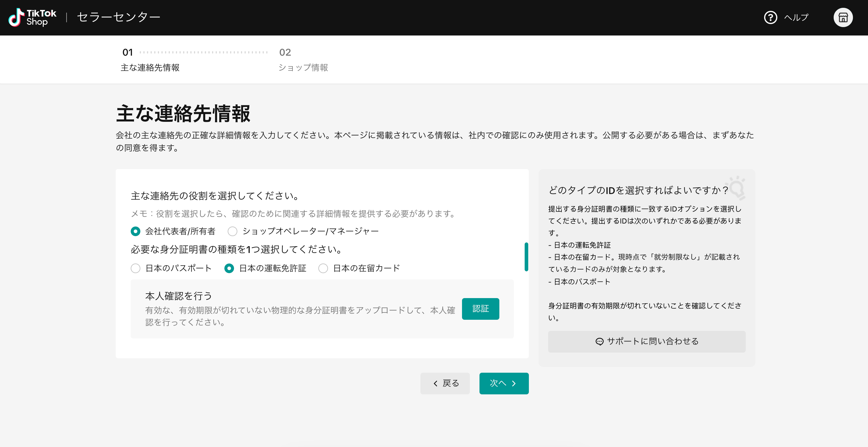Click the 認証 verification button
868x447 pixels.
480,309
